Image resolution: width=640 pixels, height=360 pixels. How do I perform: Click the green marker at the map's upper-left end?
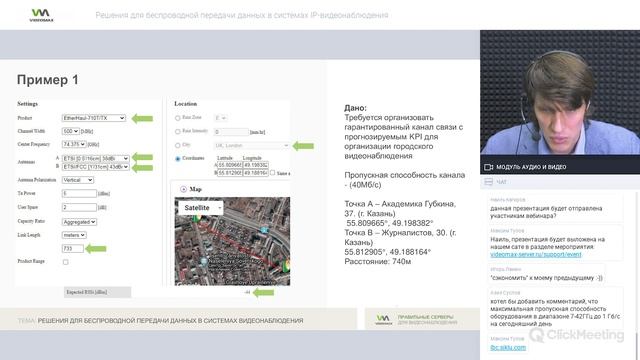196,218
